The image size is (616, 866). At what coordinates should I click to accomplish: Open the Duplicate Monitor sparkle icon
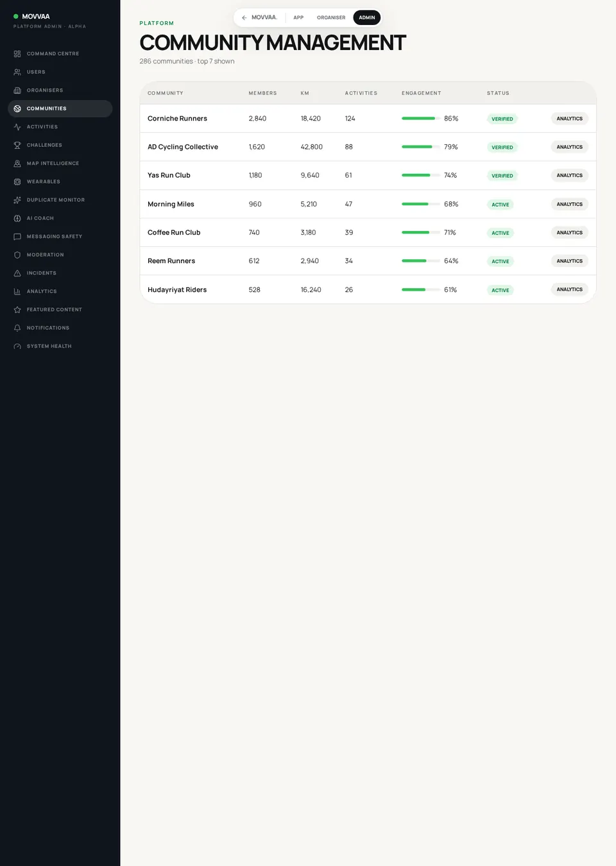pos(17,200)
